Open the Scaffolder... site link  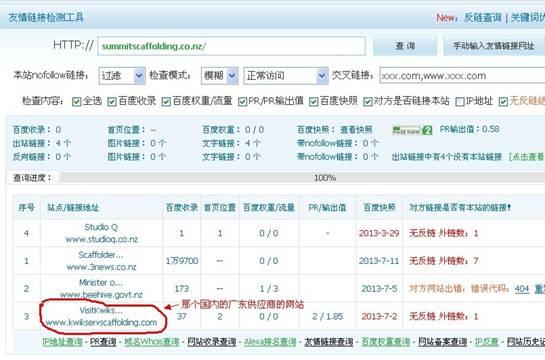101,255
